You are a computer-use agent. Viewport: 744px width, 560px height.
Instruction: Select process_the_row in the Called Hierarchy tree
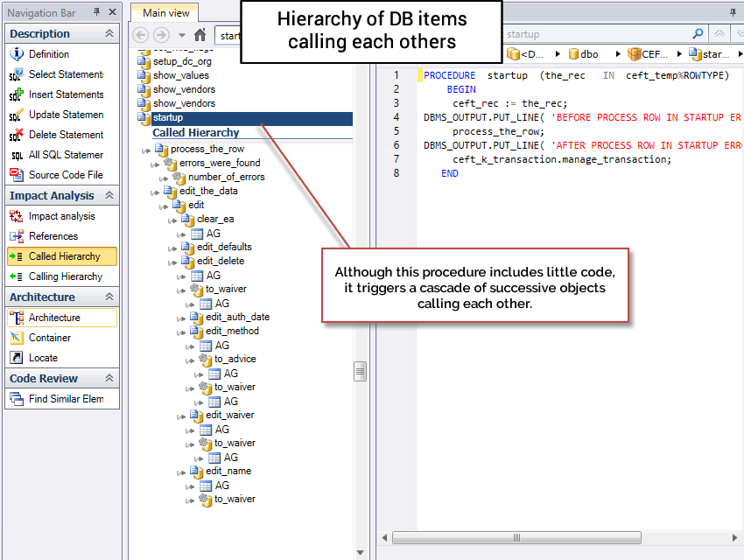[207, 149]
